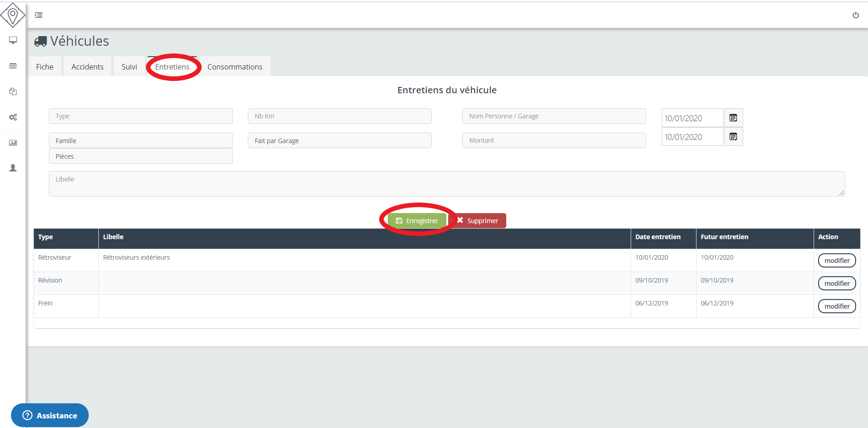Toggle the sidebar menu hamburger icon
This screenshot has width=868, height=428.
point(39,15)
